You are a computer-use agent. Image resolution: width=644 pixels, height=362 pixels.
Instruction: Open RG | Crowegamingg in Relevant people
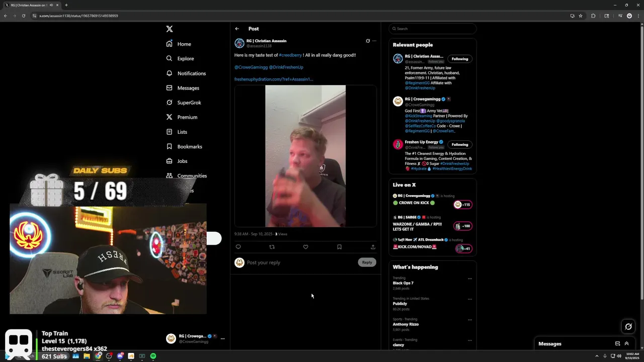[x=423, y=99]
